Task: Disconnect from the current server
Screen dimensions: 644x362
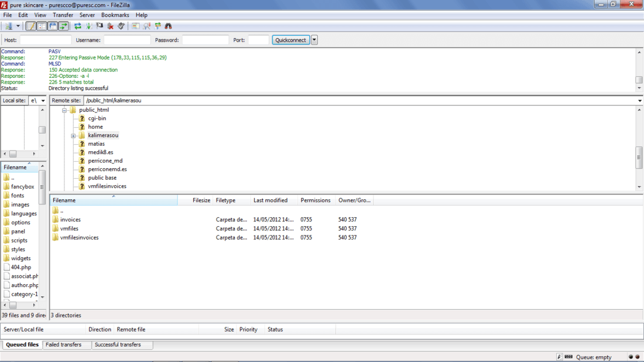Action: pyautogui.click(x=110, y=26)
